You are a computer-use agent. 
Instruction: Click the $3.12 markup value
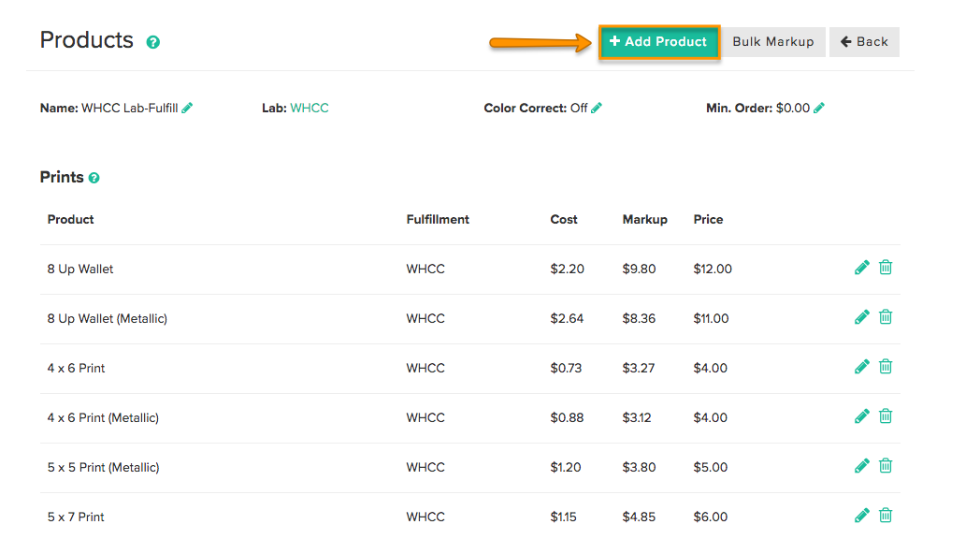tap(636, 417)
